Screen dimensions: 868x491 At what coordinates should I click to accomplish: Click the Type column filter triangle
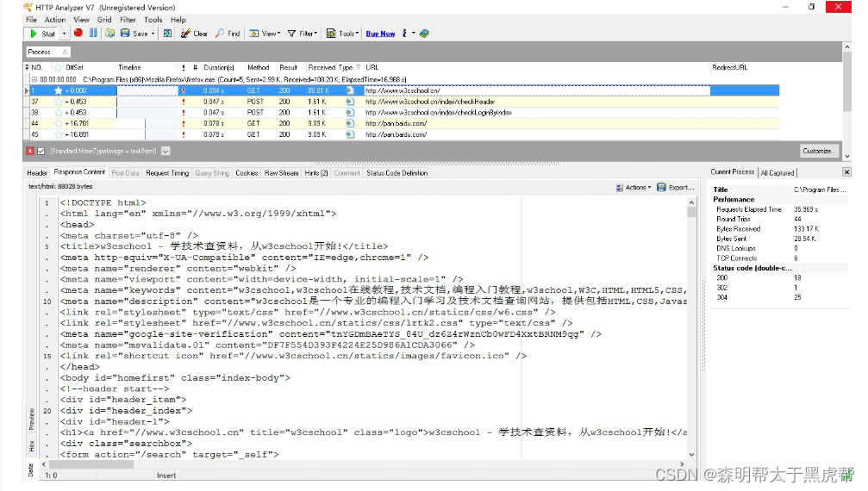coord(359,67)
